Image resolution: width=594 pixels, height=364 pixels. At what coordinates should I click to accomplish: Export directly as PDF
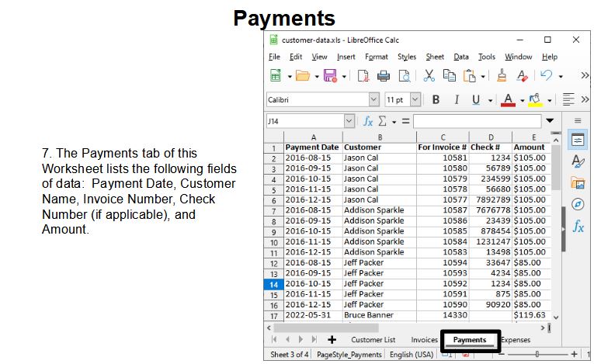[363, 76]
